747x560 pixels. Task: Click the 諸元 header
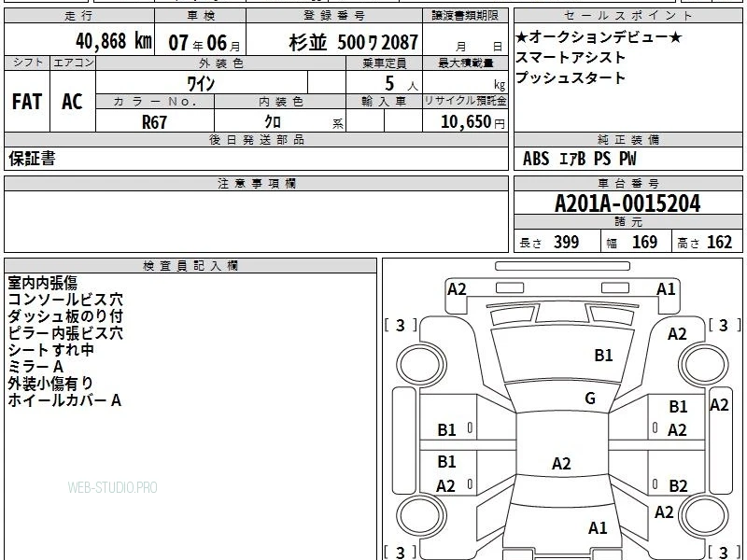click(x=627, y=222)
